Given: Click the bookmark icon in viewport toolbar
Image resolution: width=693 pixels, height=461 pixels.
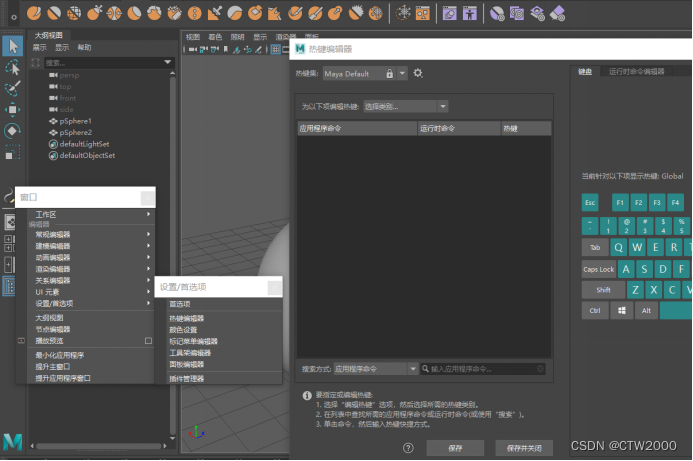Looking at the screenshot, I should pos(226,50).
